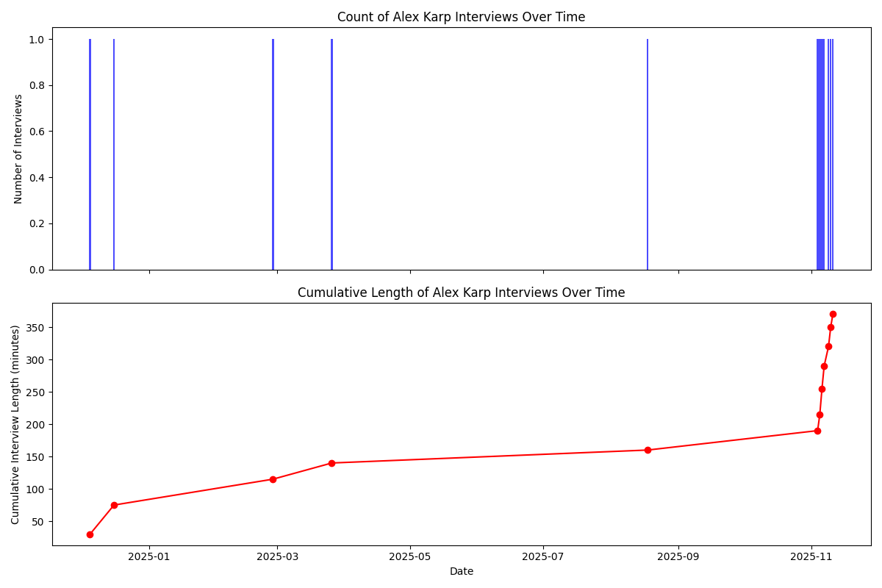
Task: Click the "Date" x-axis label
Action: [x=462, y=571]
